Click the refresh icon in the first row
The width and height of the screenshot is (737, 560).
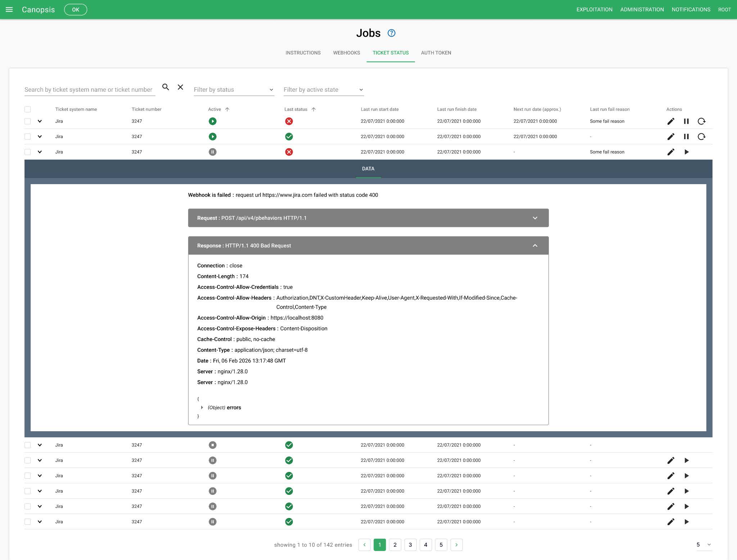tap(701, 122)
